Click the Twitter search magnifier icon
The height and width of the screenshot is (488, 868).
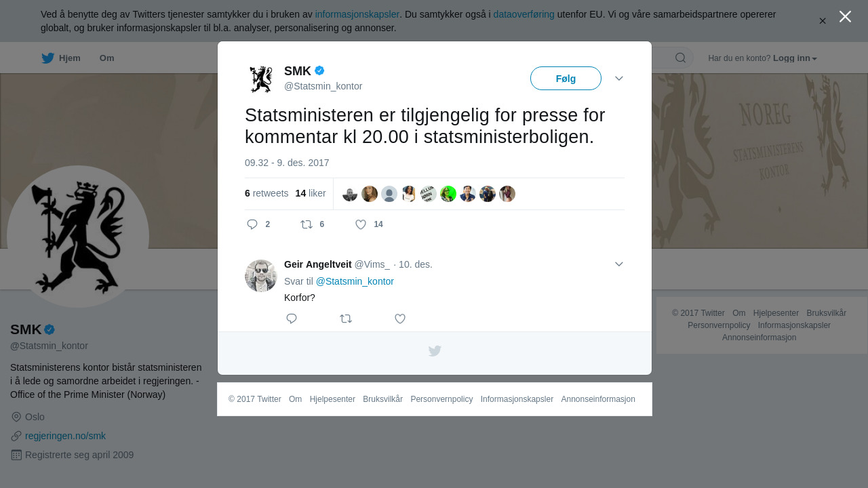(x=680, y=58)
